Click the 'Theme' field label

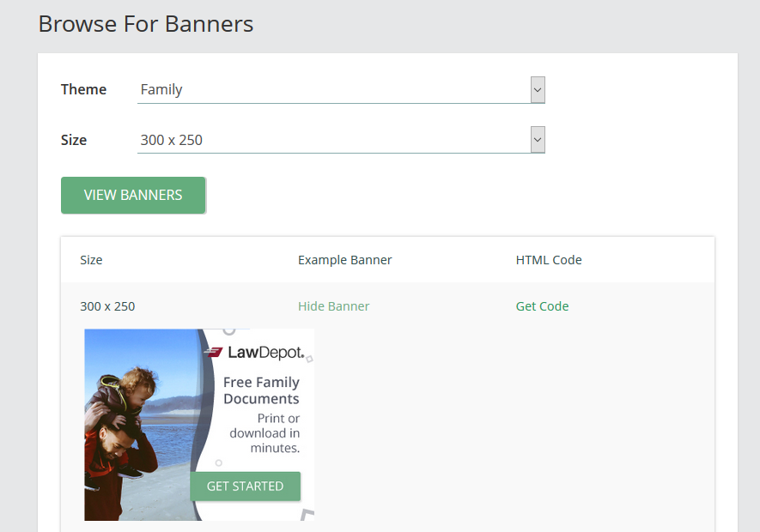(83, 89)
